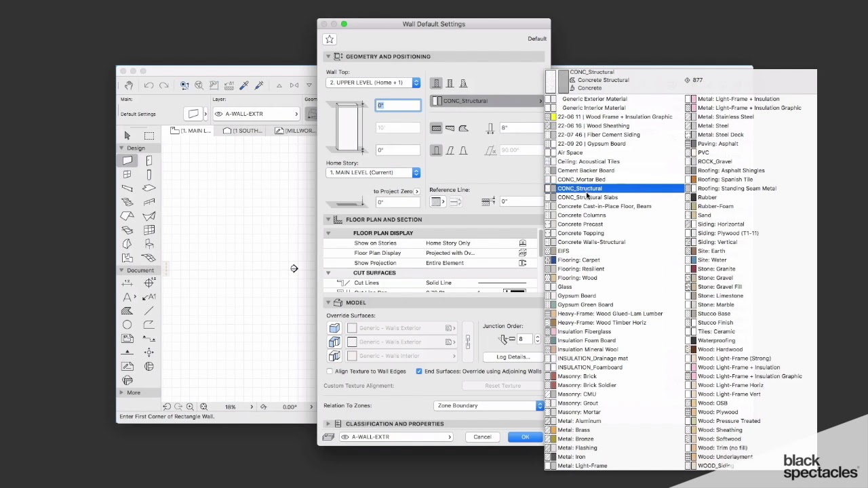Click Cancel in Wall Default Settings
The height and width of the screenshot is (488, 868).
tap(482, 437)
